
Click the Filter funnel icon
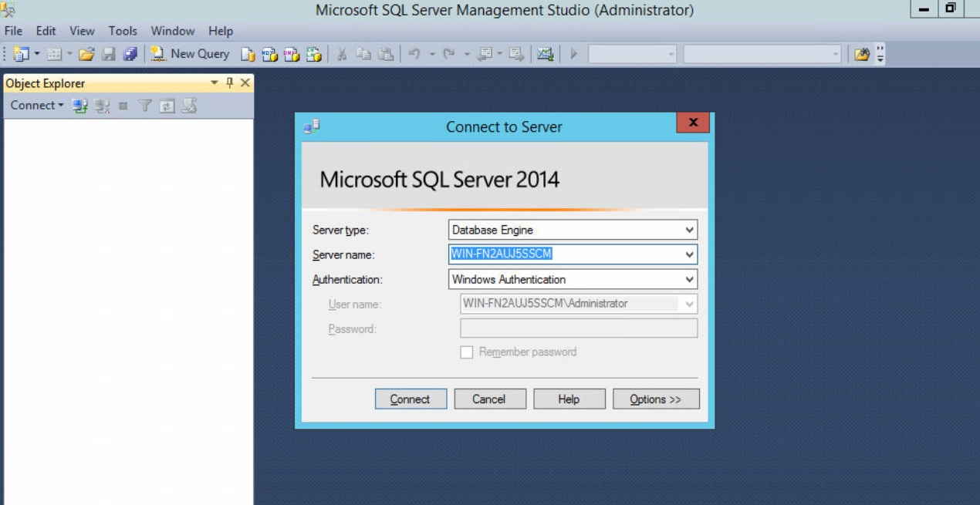point(144,106)
